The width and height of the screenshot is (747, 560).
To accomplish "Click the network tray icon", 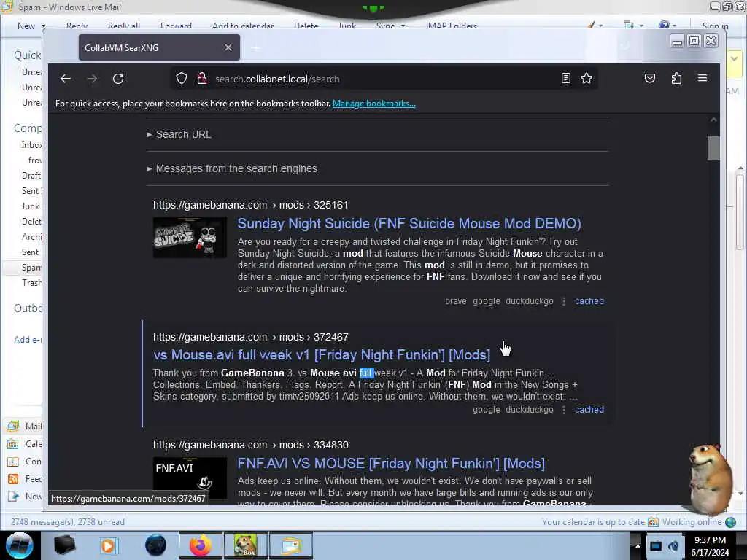I will pos(656,545).
